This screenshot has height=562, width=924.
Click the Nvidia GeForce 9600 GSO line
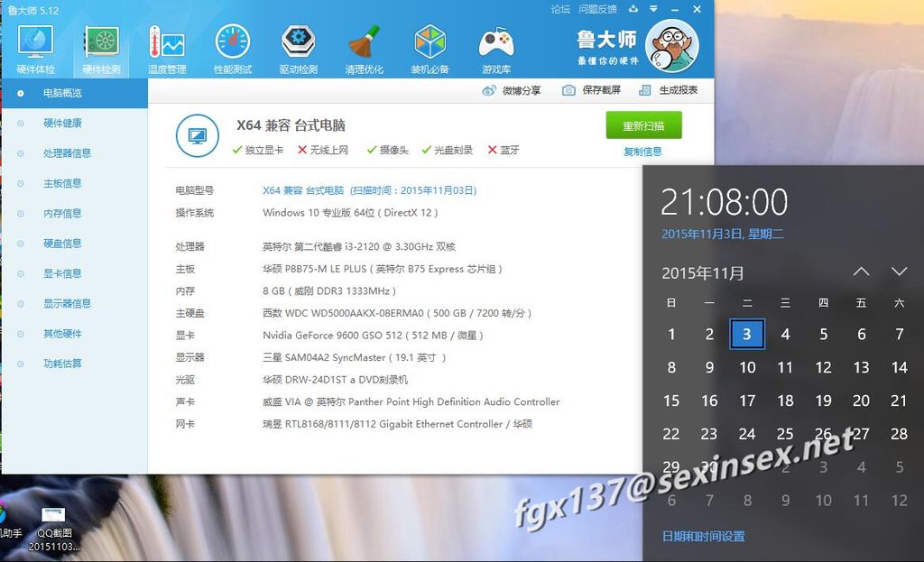pyautogui.click(x=373, y=336)
